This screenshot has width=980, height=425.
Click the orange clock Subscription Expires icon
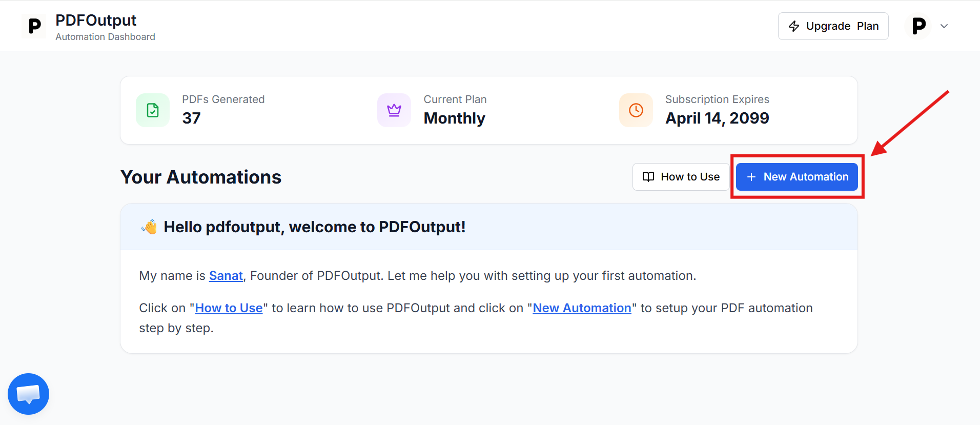click(x=636, y=110)
